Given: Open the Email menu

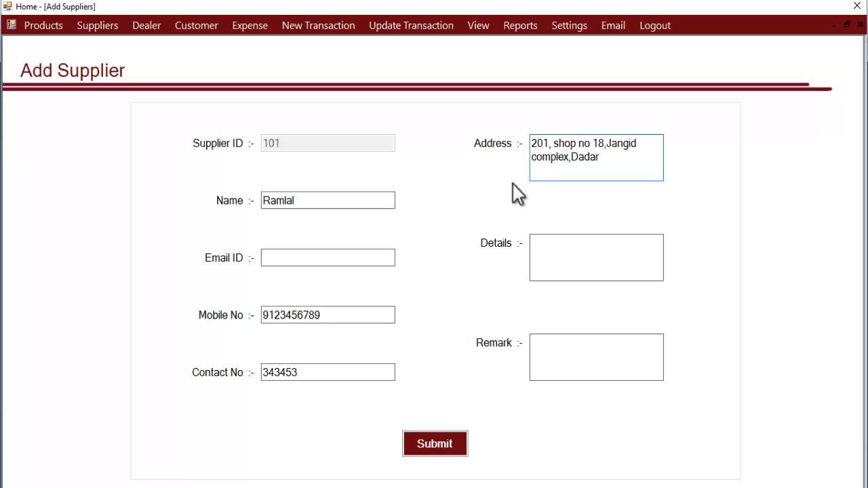Looking at the screenshot, I should tap(613, 25).
